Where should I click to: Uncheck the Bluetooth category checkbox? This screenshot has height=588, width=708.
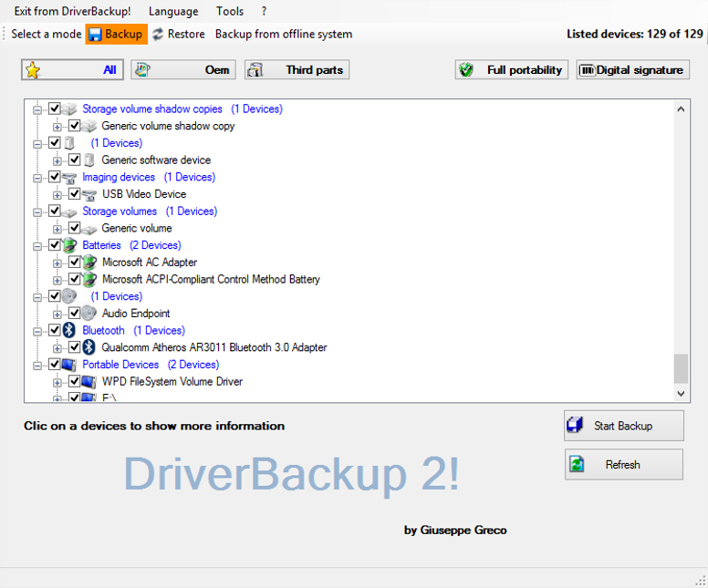(x=55, y=330)
